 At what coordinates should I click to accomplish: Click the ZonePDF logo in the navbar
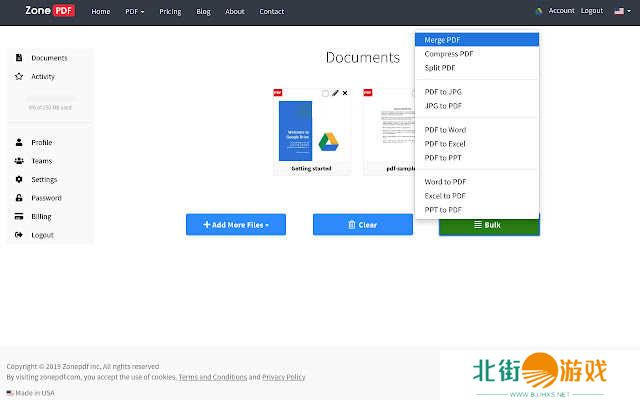(51, 11)
